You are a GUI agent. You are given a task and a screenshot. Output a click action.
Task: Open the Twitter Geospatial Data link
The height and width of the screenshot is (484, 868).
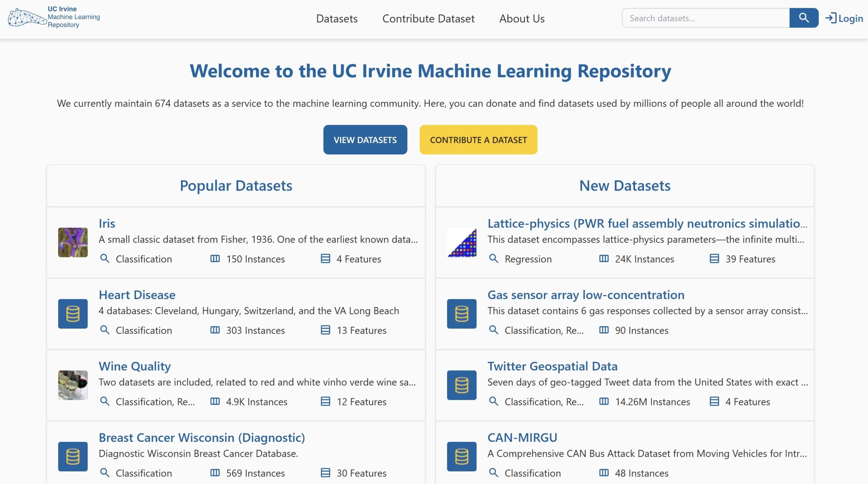(x=552, y=366)
